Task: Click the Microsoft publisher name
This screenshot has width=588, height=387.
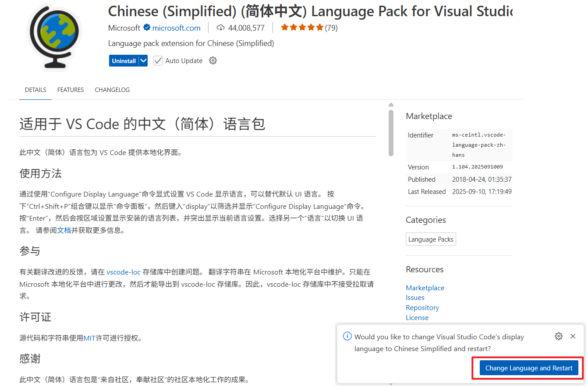Action: point(124,28)
